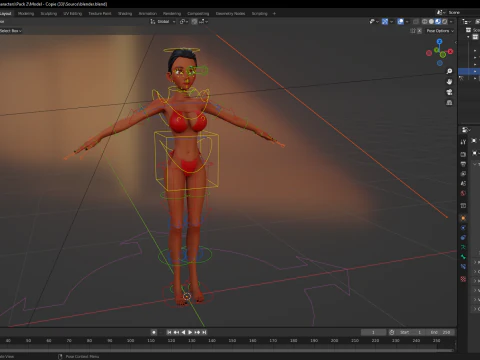This screenshot has height=360, width=480.
Task: Open outliner display mode dropdown
Action: tap(466, 22)
